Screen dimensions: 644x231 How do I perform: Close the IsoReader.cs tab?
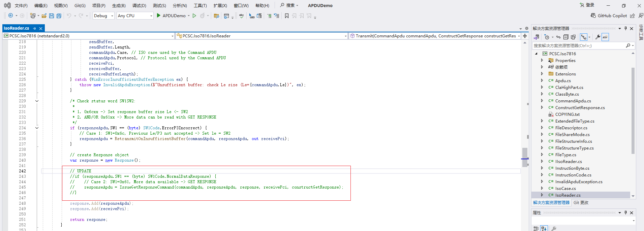tap(41, 28)
